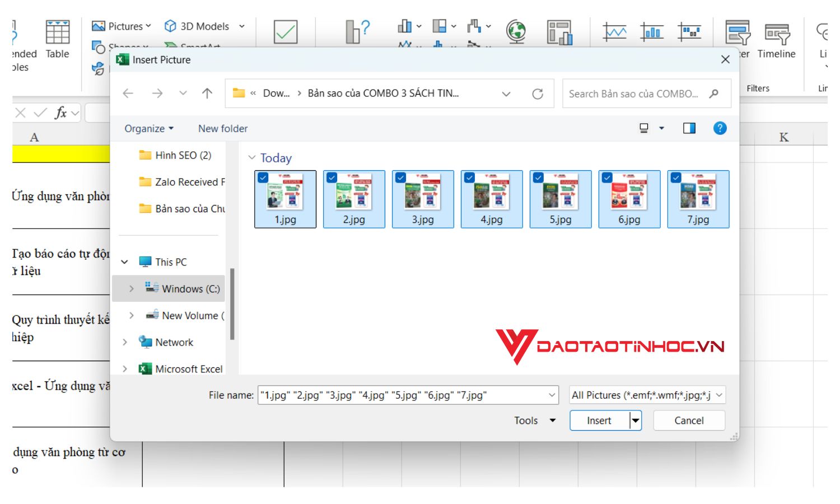Open the 3D Models tool
The image size is (840, 504).
click(199, 26)
